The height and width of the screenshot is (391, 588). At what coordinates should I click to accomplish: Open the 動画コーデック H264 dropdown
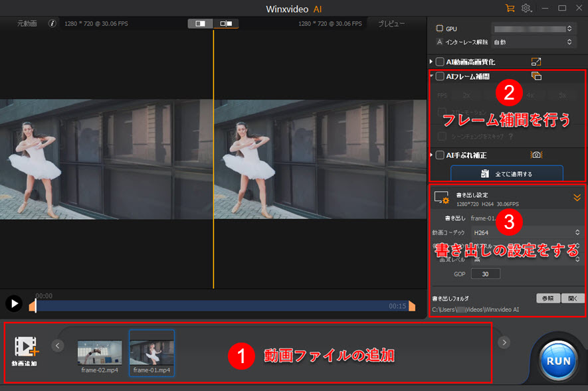coord(526,232)
